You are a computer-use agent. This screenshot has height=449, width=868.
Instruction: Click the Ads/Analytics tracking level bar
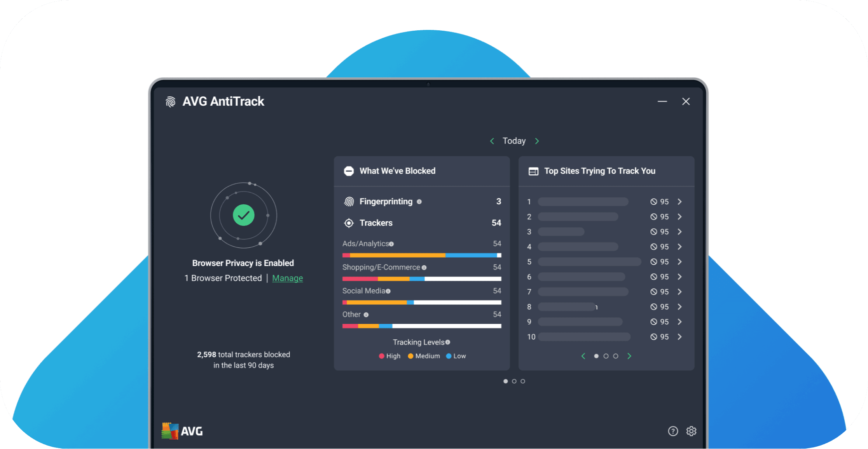click(422, 255)
